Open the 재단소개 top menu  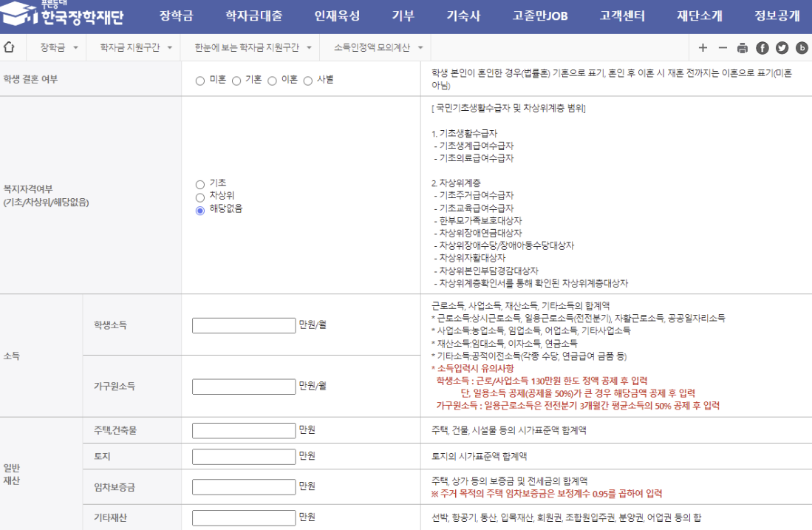click(700, 16)
